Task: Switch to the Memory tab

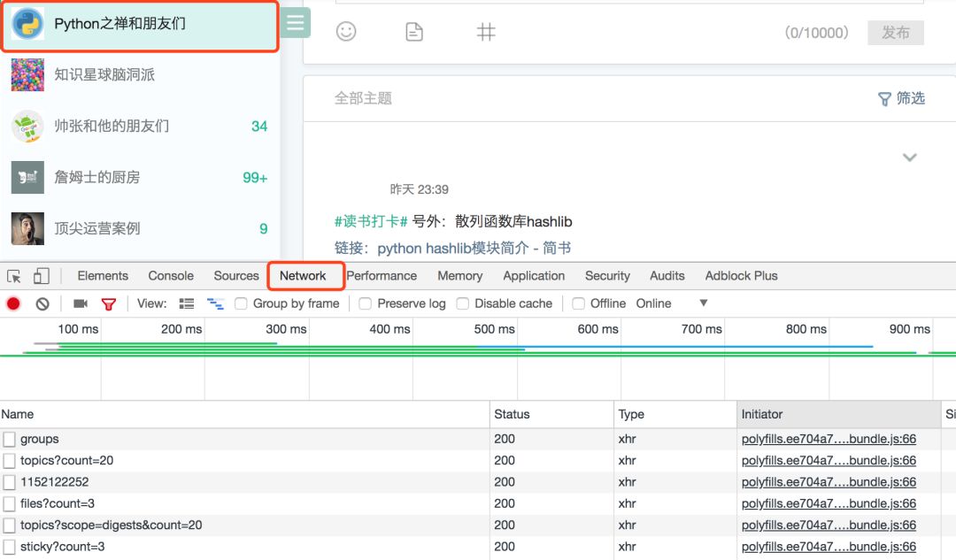Action: [459, 276]
